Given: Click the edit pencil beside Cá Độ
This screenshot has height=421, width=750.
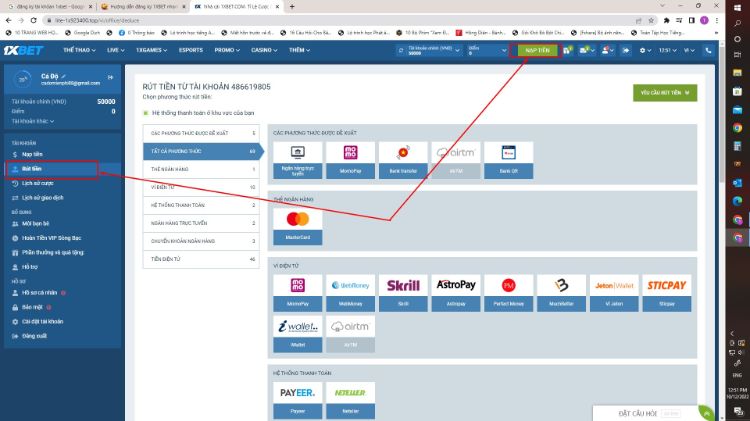Looking at the screenshot, I should [64, 76].
